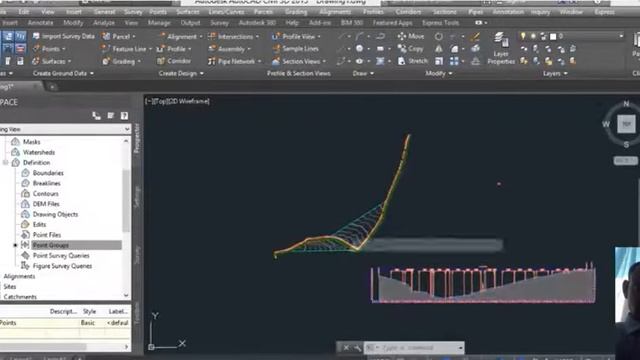
Task: Click the Settings vertical tab in Toolspace
Action: (137, 197)
